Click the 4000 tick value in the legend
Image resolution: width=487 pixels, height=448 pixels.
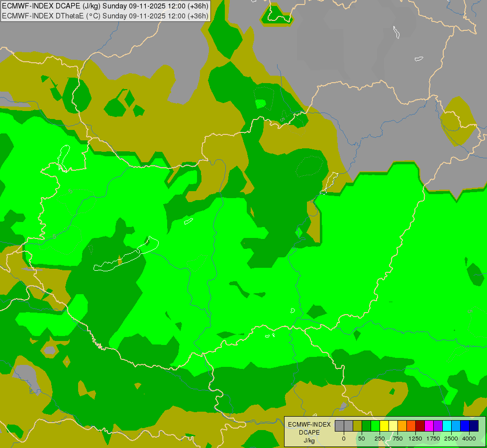pyautogui.click(x=469, y=439)
